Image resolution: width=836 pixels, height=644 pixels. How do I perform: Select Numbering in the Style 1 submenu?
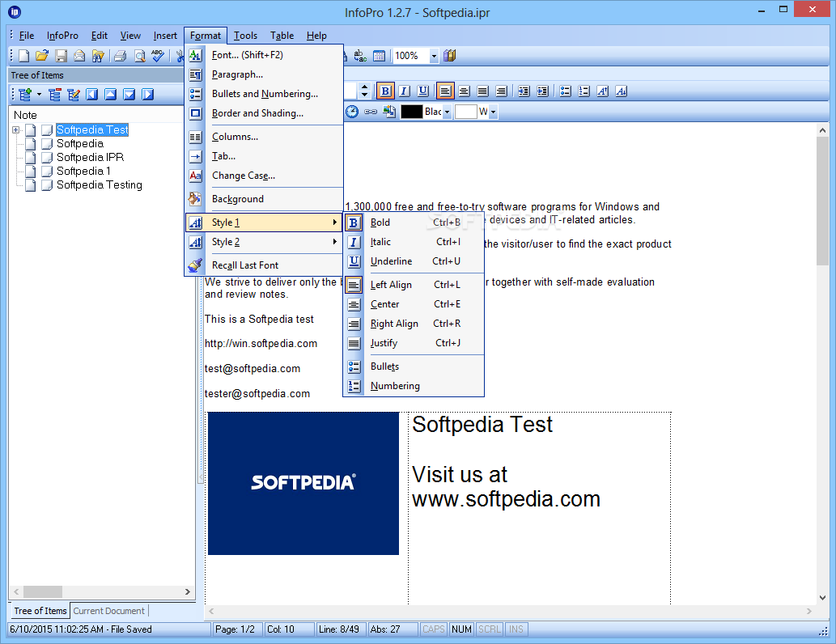(x=414, y=386)
